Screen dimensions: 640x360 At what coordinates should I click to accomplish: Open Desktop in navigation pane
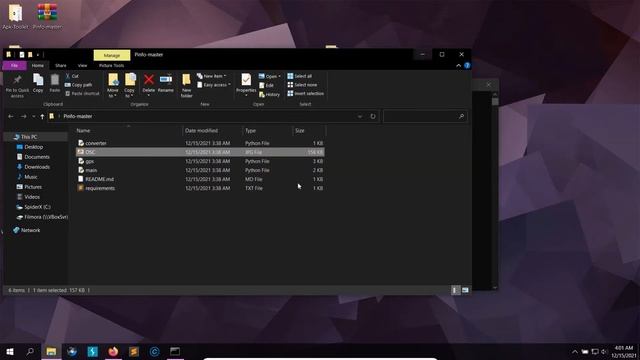tap(33, 147)
